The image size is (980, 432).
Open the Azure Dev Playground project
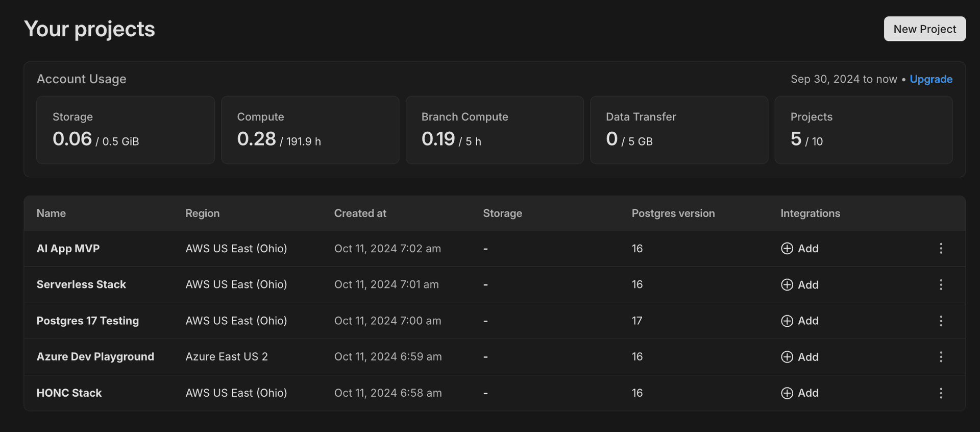tap(95, 357)
